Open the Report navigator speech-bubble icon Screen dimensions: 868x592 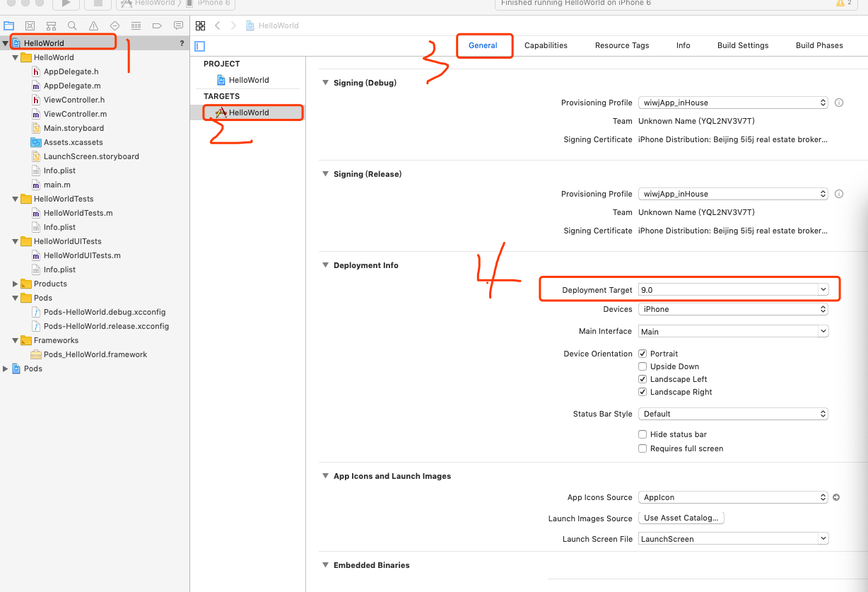tap(178, 25)
